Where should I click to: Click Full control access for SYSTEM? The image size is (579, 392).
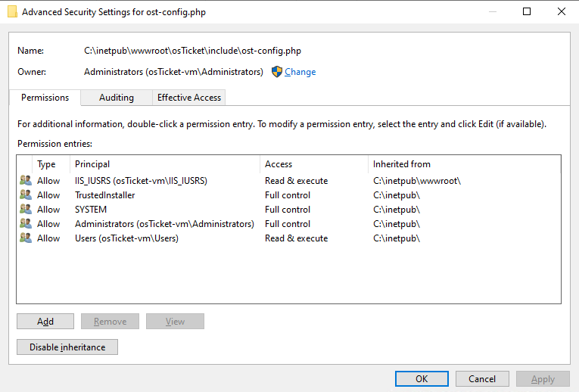point(288,210)
